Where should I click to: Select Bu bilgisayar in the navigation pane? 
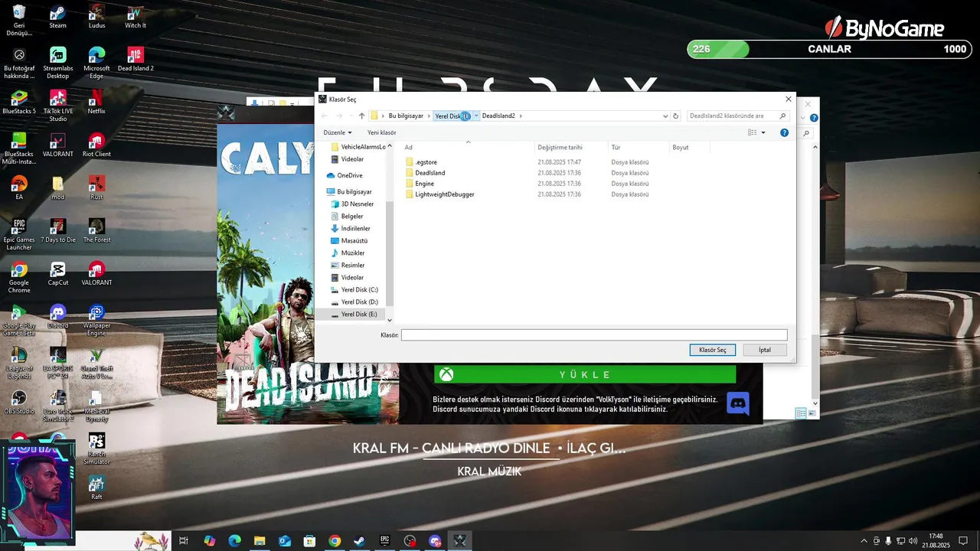354,192
